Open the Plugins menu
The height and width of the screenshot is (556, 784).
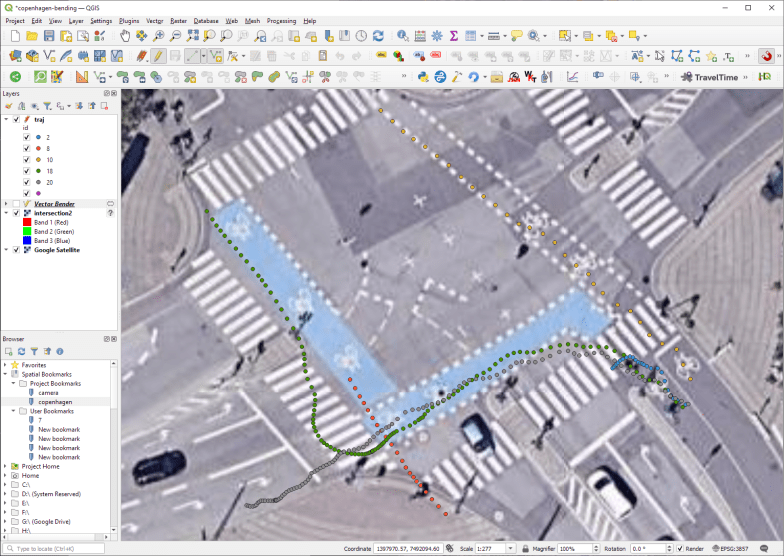coord(129,20)
